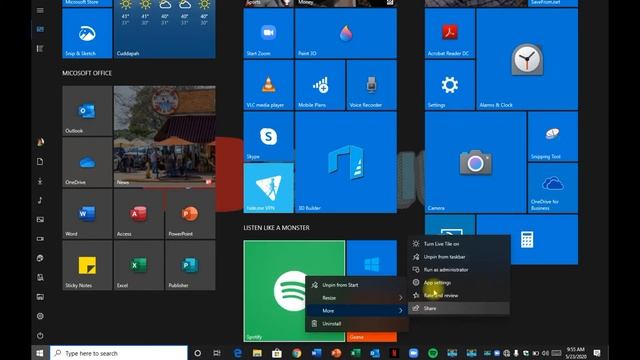Viewport: 640px width, 360px height.
Task: Select Unpin from taskbar
Action: pyautogui.click(x=459, y=257)
